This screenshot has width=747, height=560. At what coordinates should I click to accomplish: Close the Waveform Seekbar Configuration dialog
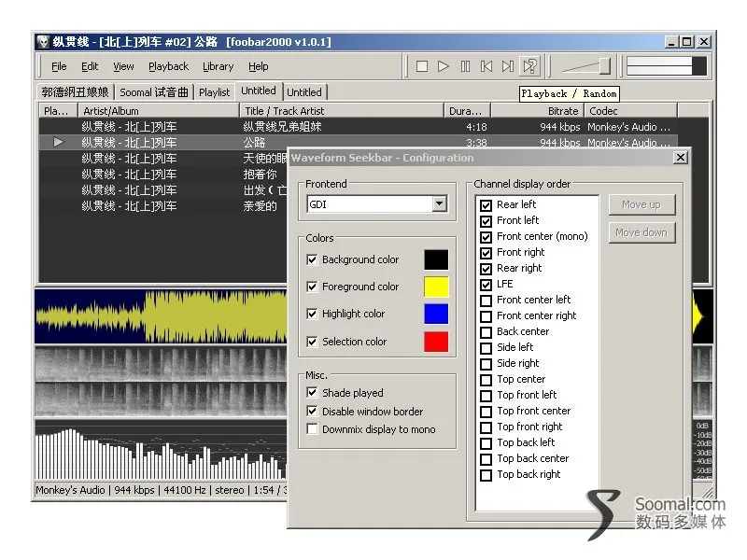pyautogui.click(x=681, y=158)
